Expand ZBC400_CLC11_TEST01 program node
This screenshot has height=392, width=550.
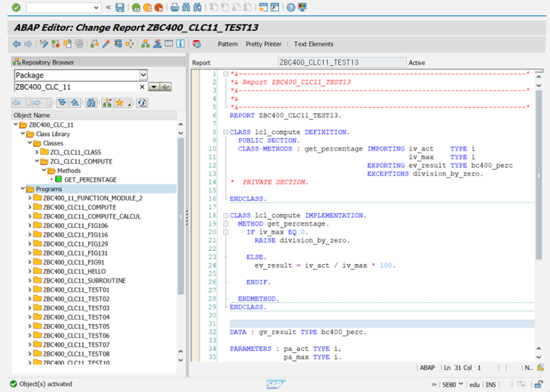pyautogui.click(x=30, y=290)
